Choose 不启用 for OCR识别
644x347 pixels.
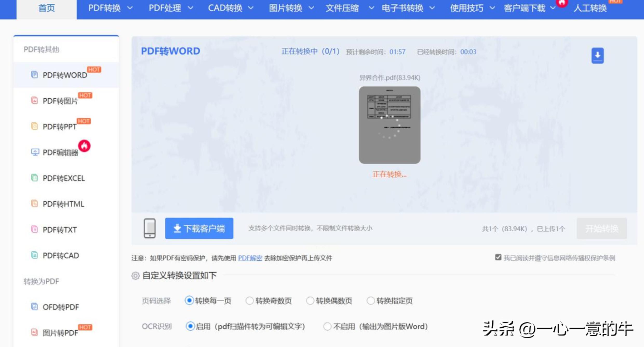[327, 327]
